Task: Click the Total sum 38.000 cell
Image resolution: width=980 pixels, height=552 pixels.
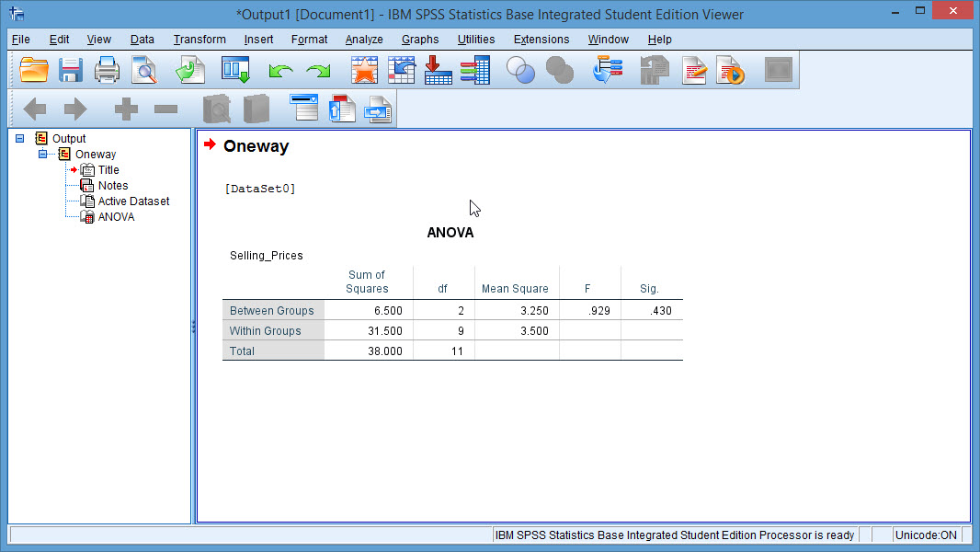Action: pyautogui.click(x=369, y=351)
